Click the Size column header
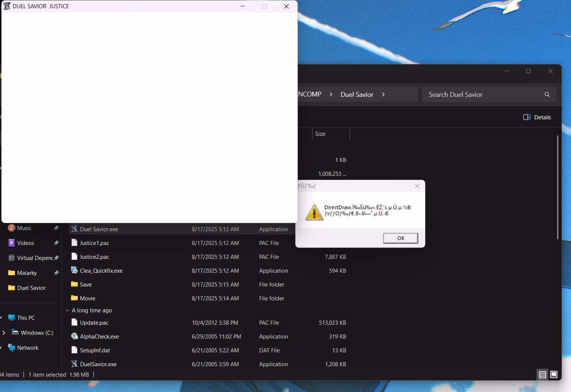571x392 pixels. [x=320, y=134]
